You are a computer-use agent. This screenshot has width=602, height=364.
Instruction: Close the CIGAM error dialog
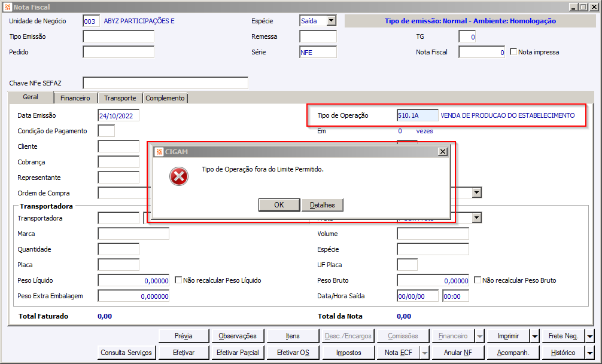point(443,151)
